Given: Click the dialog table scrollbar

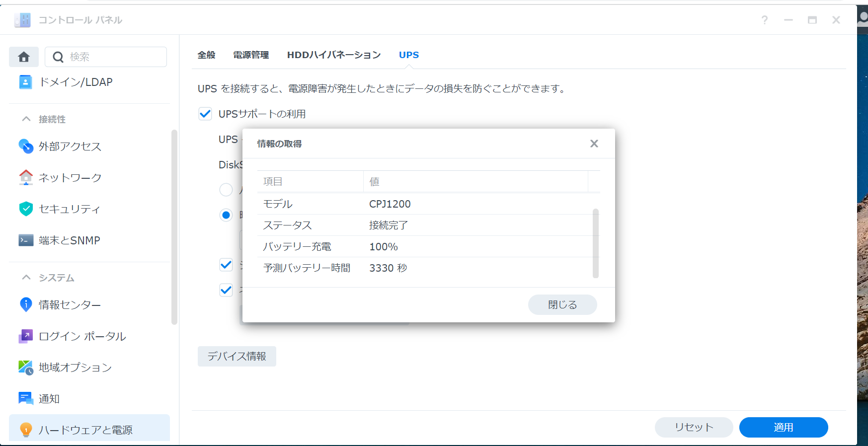Looking at the screenshot, I should [596, 243].
